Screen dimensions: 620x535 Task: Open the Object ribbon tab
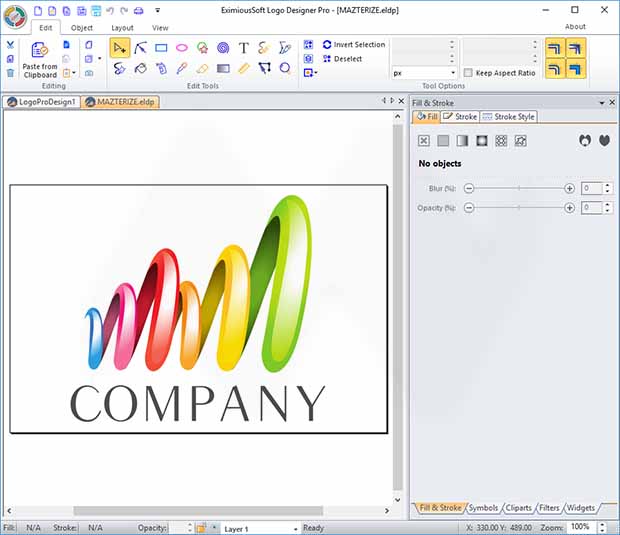[82, 28]
